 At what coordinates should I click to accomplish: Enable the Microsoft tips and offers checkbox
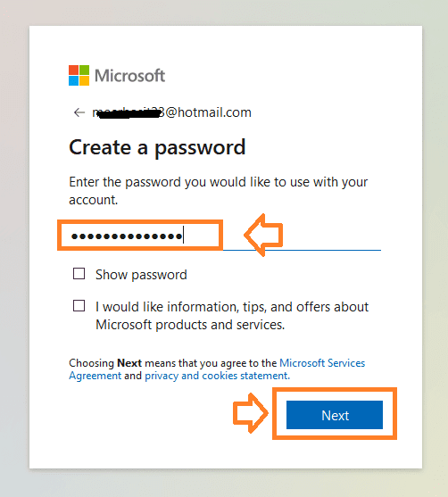(79, 306)
